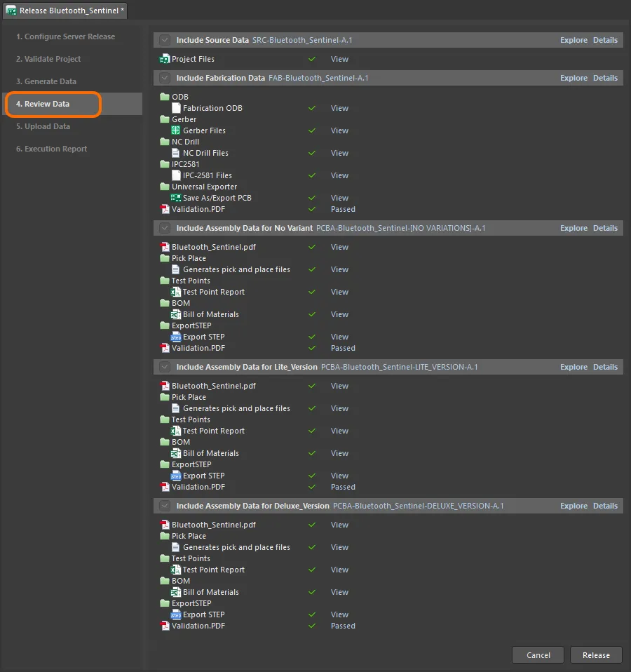631x672 pixels.
Task: Switch to the Release Bluetooth_Sentinel tab
Action: click(65, 11)
